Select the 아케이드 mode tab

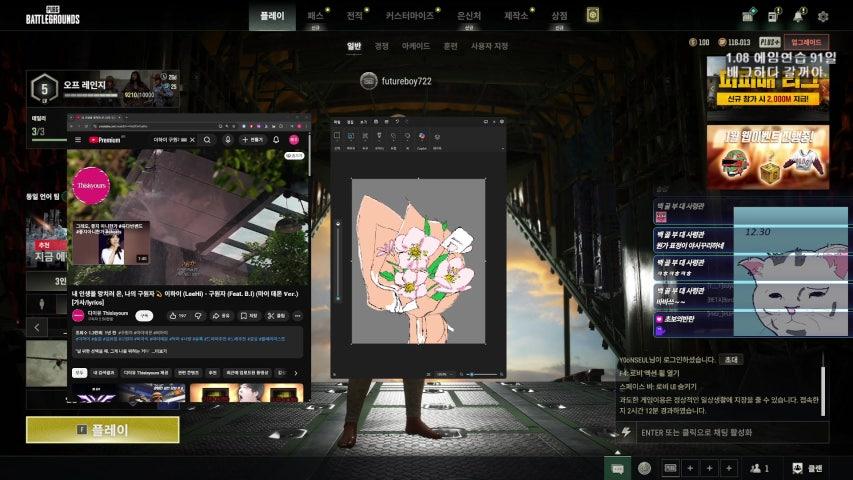(416, 46)
